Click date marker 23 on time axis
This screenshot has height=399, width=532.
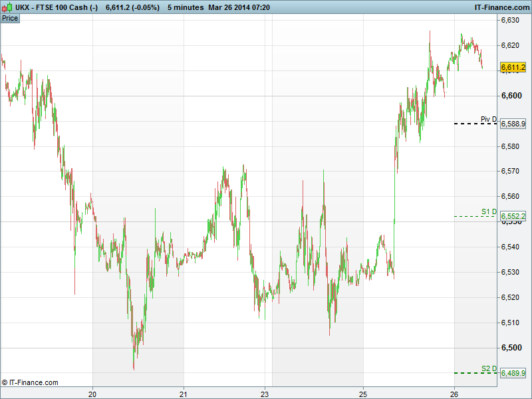(265, 392)
